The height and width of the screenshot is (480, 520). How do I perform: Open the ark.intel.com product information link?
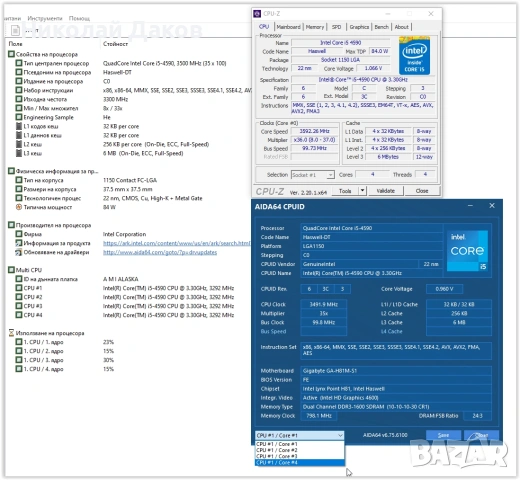177,243
